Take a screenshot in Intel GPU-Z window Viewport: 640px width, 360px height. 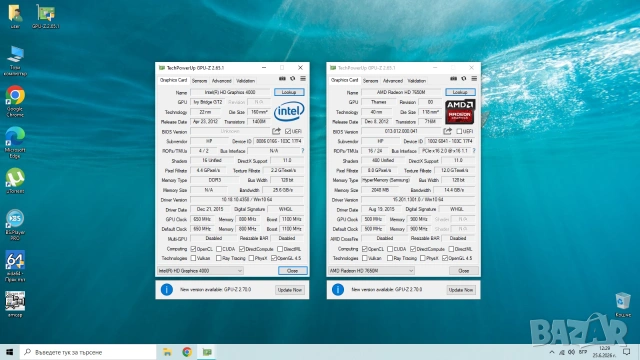282,79
